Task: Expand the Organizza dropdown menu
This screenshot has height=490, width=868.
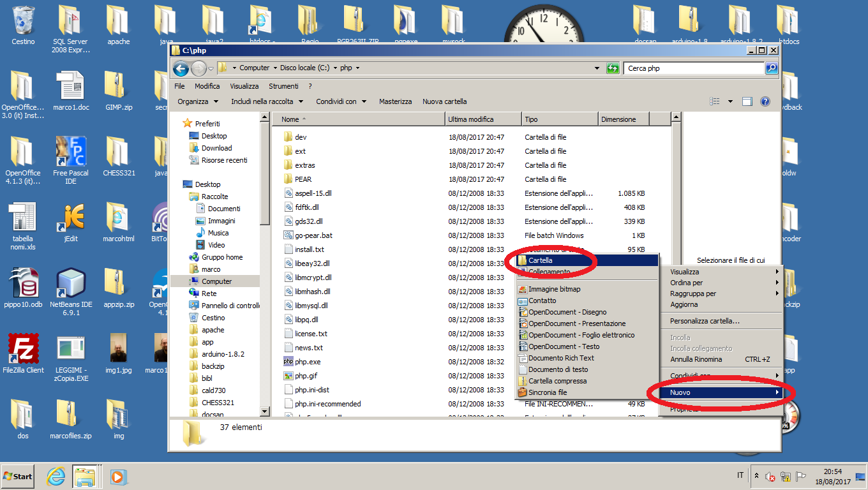Action: [198, 101]
